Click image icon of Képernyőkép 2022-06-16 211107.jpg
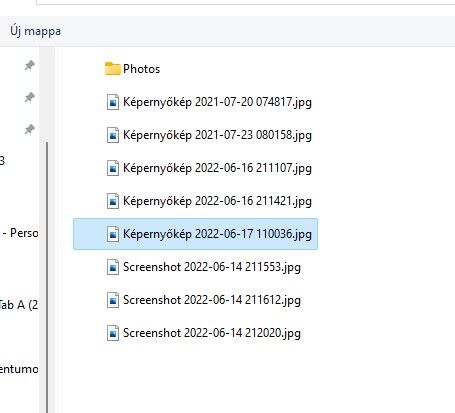The height and width of the screenshot is (413, 455). click(x=113, y=168)
